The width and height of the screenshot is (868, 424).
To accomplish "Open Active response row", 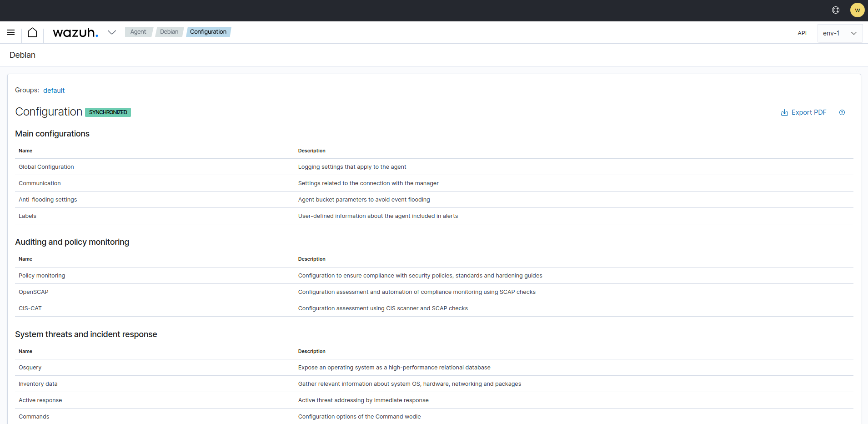I will (434, 400).
